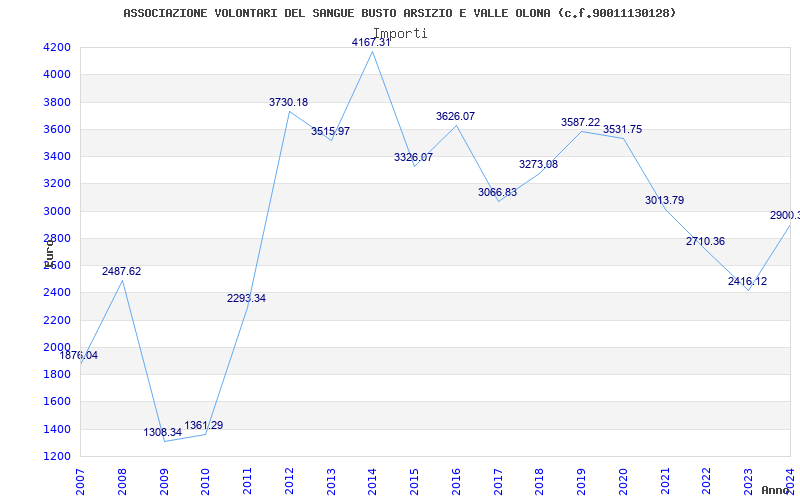Viewport: 800px width, 500px height.
Task: Click the 2007 x-axis year label
Action: point(80,481)
